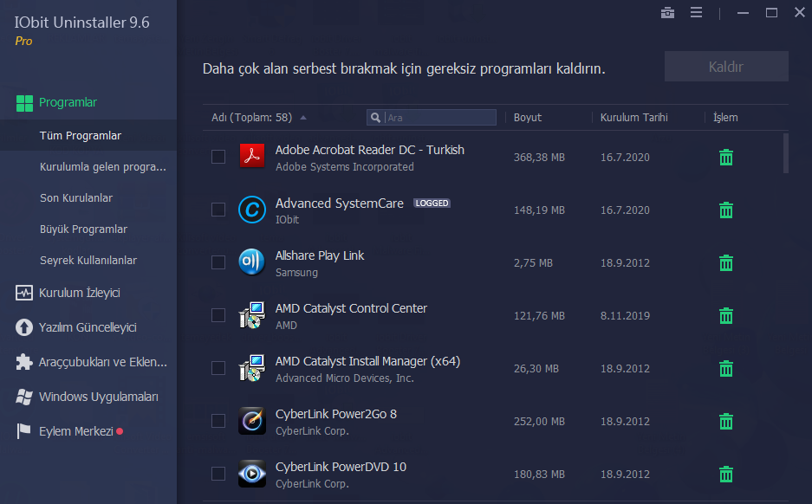The image size is (812, 504).
Task: Tick the CyberLink PowerDVD 10 checkbox
Action: (x=218, y=474)
